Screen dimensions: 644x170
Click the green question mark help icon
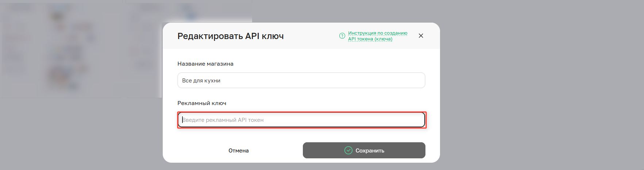342,36
